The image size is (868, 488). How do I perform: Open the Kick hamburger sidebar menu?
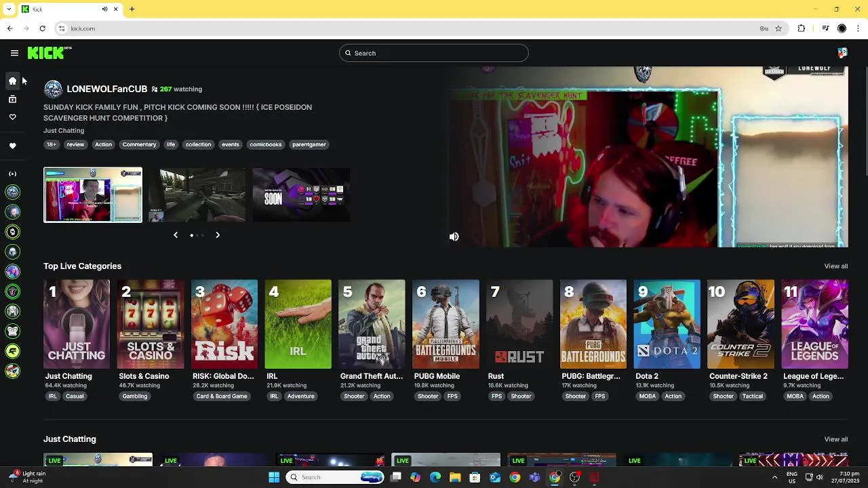pyautogui.click(x=14, y=53)
